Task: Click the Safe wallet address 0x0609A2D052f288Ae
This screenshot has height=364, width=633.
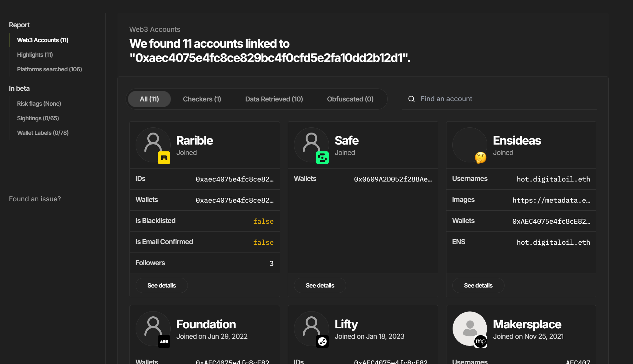Action: (393, 179)
